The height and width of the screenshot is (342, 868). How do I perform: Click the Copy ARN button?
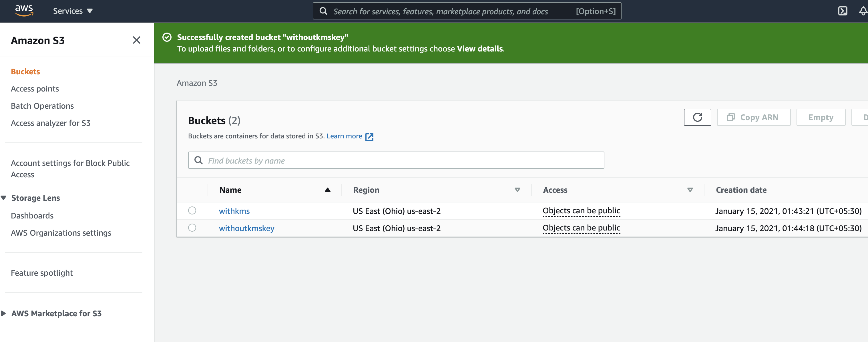(x=753, y=117)
